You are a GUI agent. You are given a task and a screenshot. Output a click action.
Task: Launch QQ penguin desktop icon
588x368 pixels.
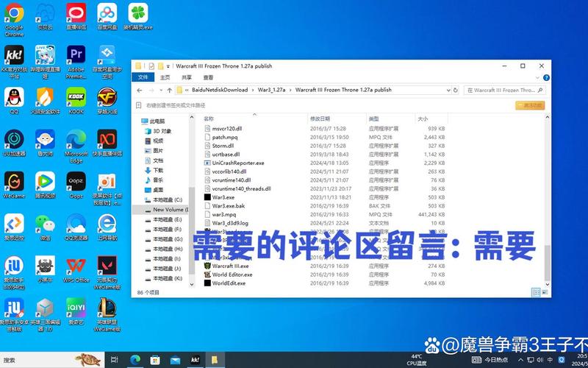tap(14, 101)
